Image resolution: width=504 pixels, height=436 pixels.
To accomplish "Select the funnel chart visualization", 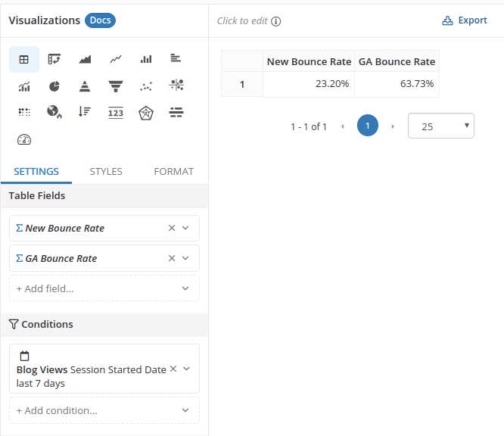I will point(116,86).
